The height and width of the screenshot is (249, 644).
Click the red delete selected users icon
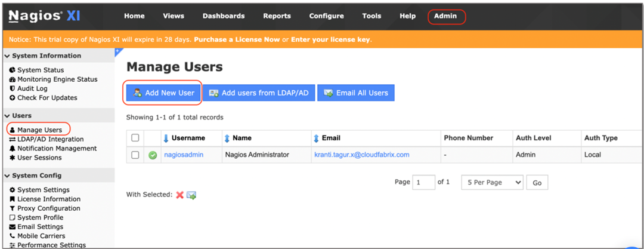click(179, 195)
